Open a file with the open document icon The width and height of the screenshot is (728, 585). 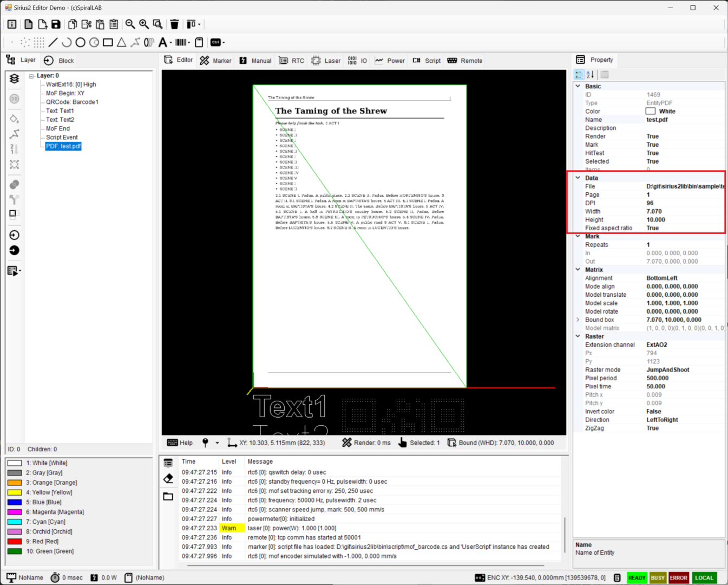coord(42,24)
